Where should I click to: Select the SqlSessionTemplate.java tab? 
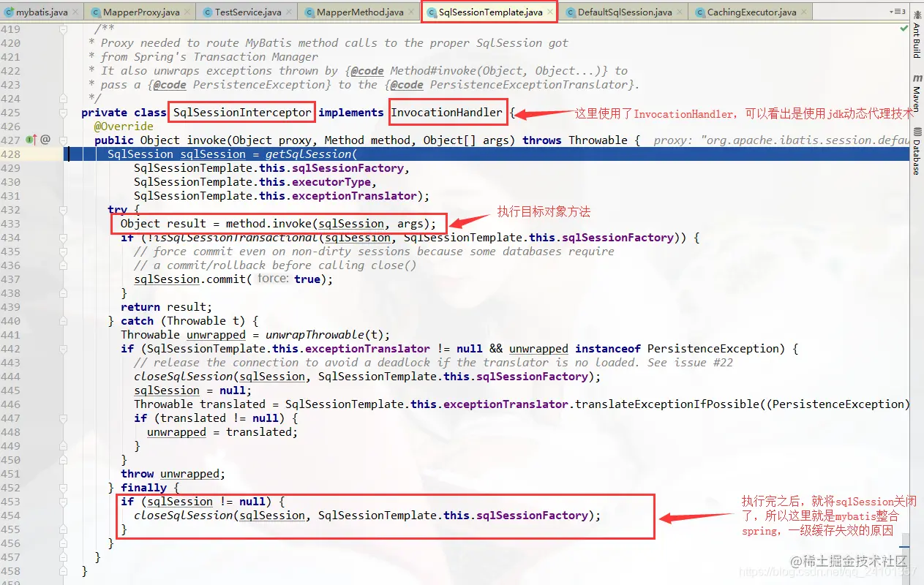click(491, 12)
